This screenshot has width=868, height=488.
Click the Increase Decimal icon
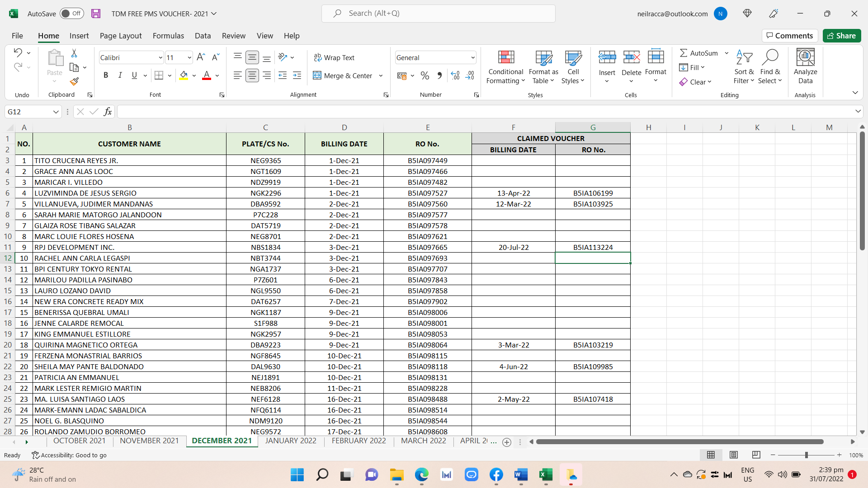click(455, 75)
